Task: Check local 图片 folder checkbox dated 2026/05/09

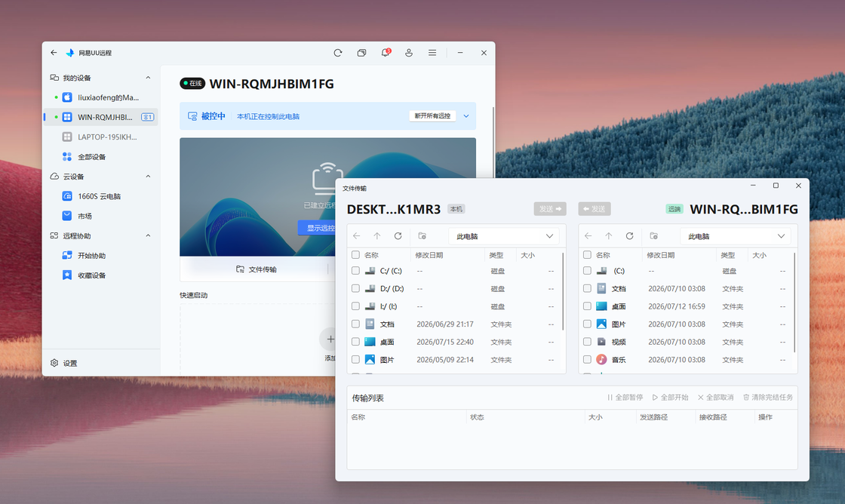Action: 355,360
